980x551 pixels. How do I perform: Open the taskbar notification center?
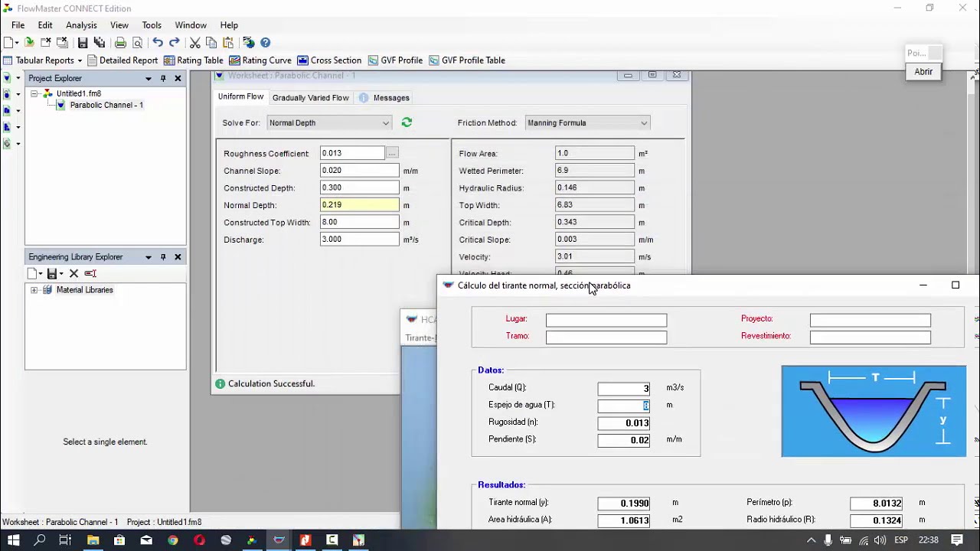tap(957, 540)
